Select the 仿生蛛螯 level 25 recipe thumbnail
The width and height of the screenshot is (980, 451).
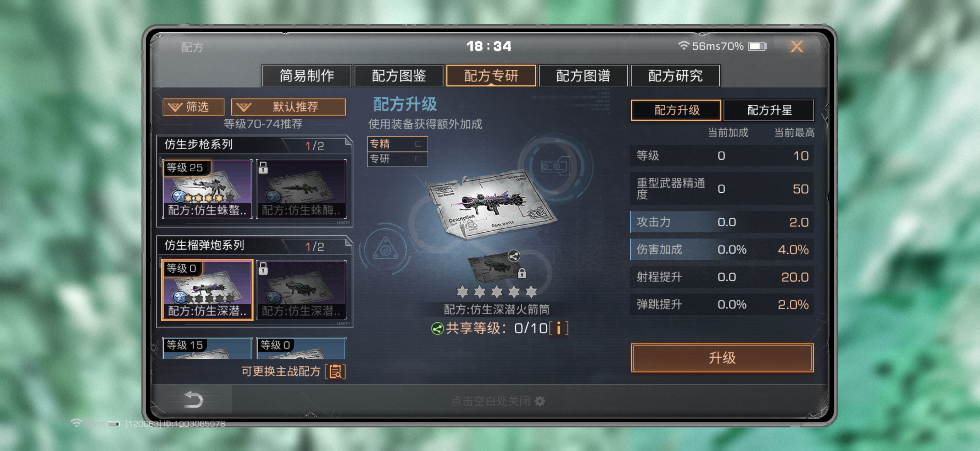click(x=207, y=189)
